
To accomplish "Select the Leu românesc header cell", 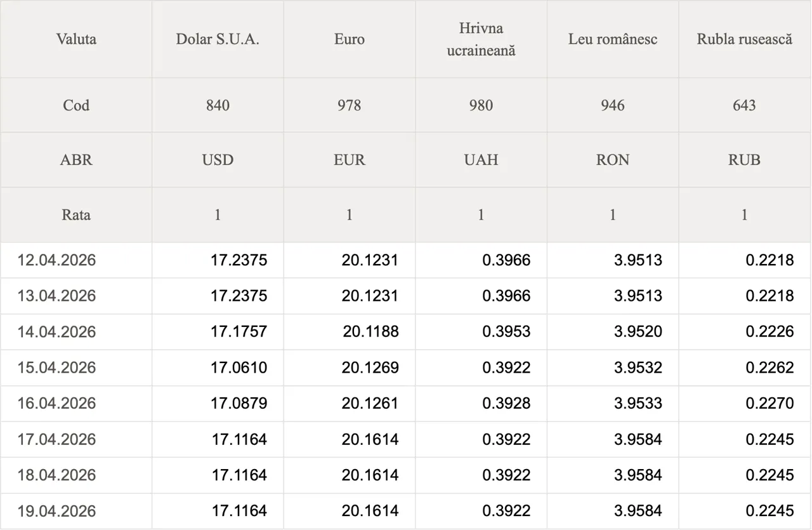I will (613, 39).
